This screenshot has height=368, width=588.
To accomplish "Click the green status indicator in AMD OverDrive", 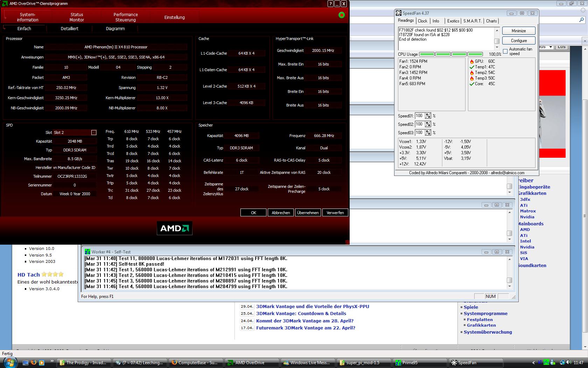I will coord(342,15).
